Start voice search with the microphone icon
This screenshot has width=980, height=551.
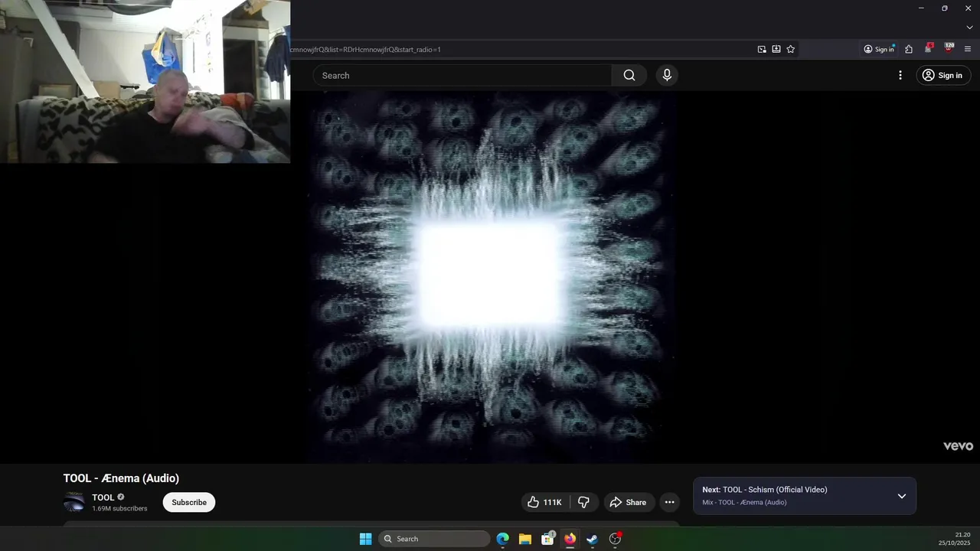coord(667,75)
